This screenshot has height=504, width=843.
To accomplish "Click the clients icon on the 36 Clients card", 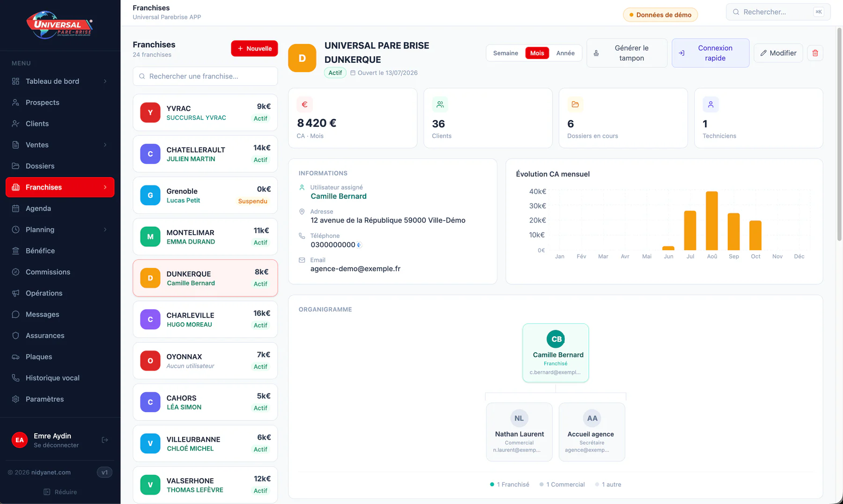I will (x=440, y=104).
